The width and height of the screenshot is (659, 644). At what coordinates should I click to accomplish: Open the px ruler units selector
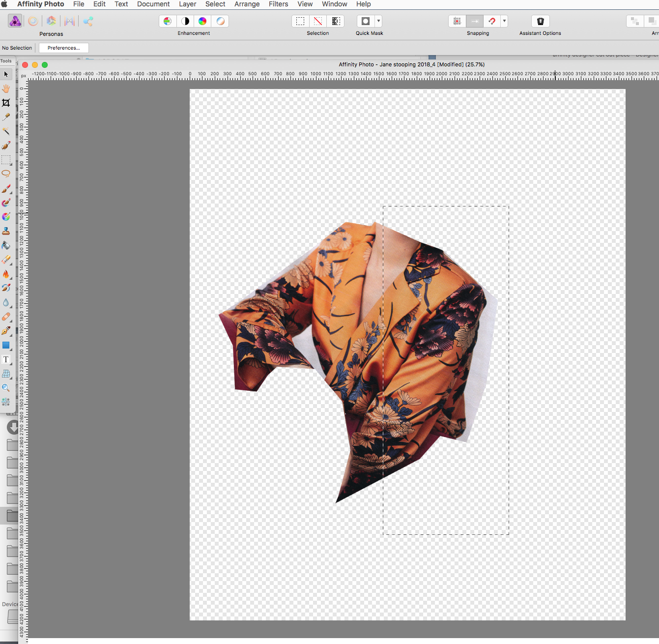(23, 76)
